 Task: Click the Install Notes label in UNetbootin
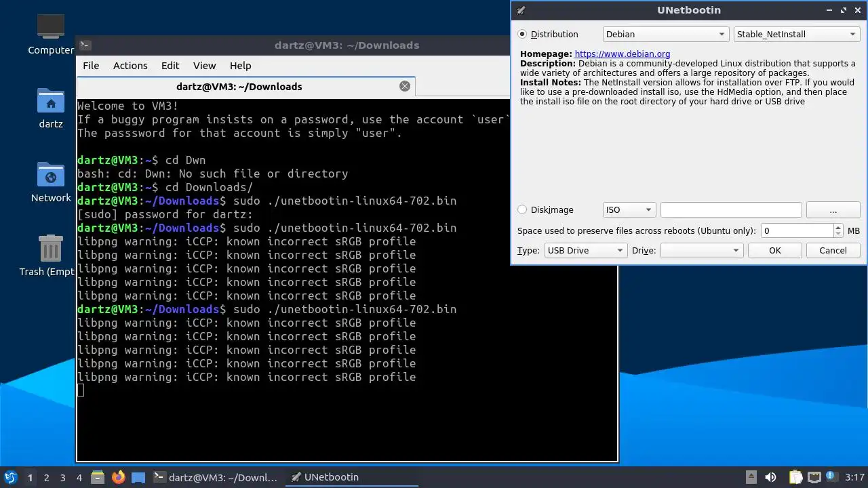click(551, 83)
